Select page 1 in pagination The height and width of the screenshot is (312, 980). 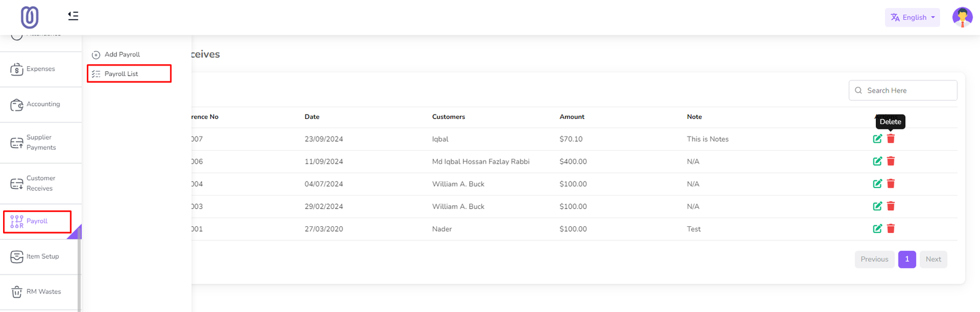click(907, 259)
